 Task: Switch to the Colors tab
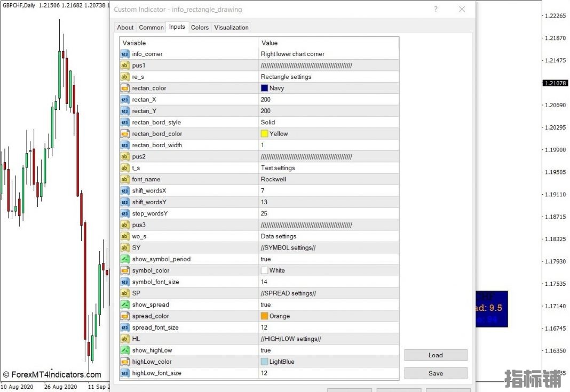pos(200,28)
